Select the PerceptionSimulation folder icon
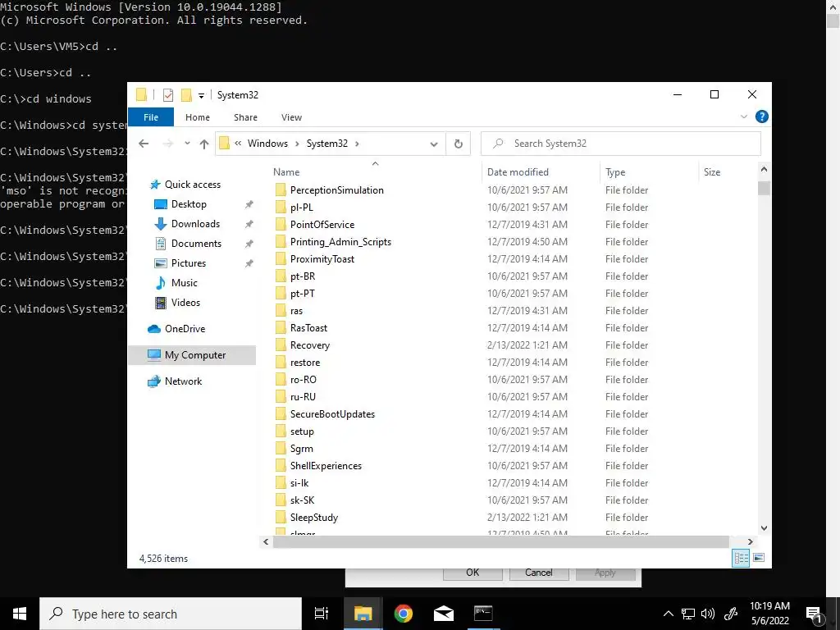Viewport: 840px width, 630px height. 281,190
